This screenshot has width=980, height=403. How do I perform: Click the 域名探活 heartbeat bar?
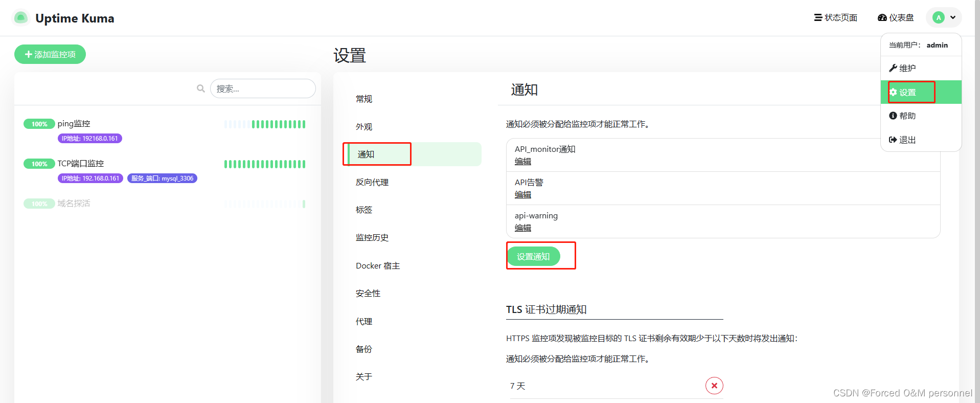(265, 204)
